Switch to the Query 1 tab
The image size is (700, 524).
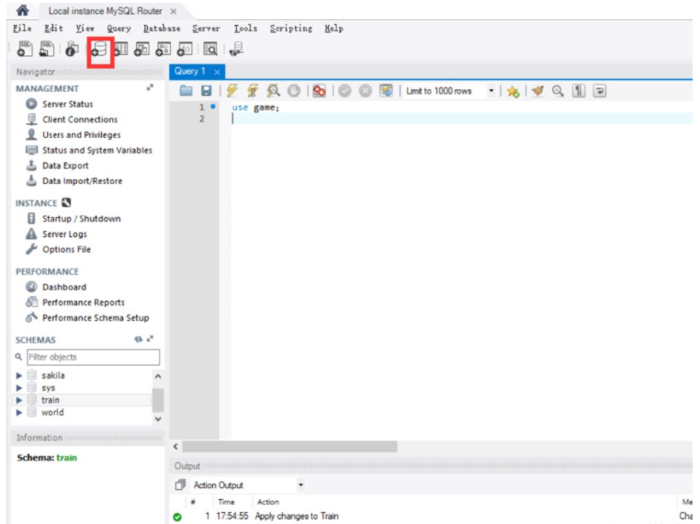coord(190,72)
